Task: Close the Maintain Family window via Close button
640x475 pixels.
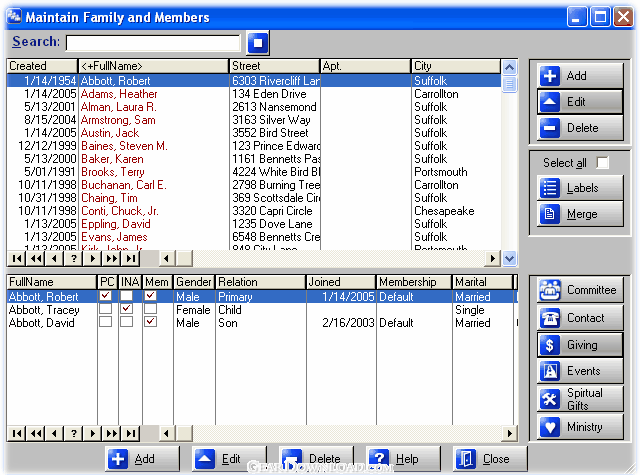Action: 490,459
